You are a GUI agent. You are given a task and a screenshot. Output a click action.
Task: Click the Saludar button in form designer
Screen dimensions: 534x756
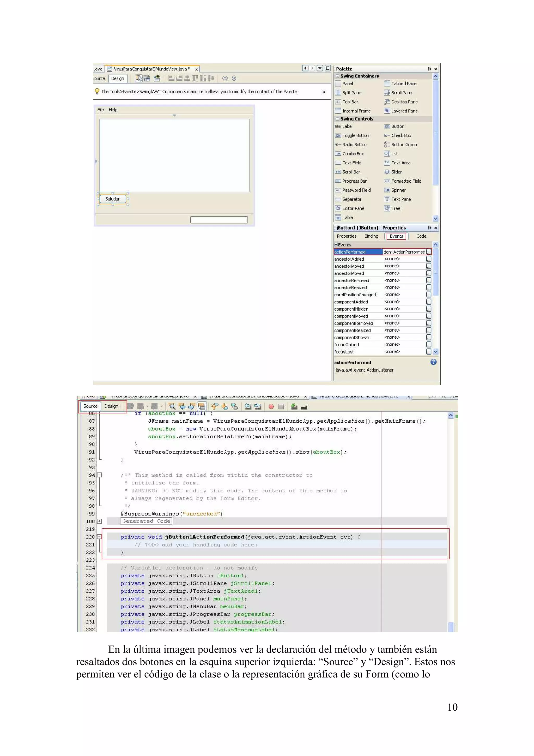113,199
